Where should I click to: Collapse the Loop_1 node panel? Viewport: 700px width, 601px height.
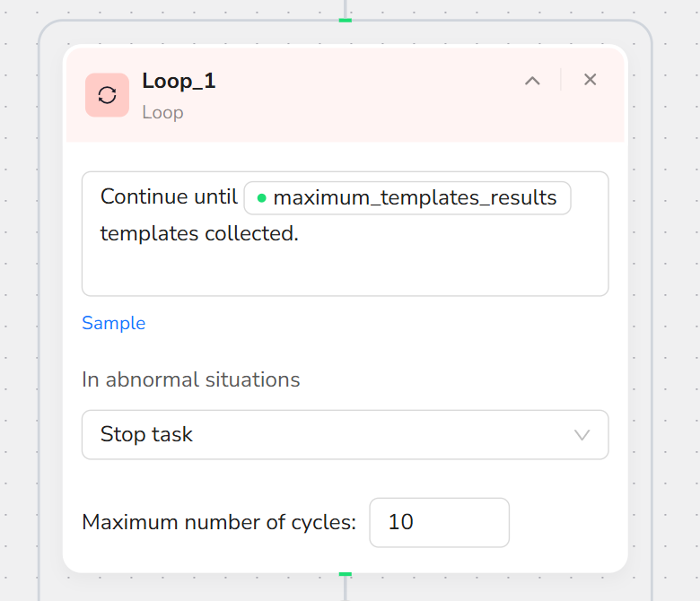(532, 81)
